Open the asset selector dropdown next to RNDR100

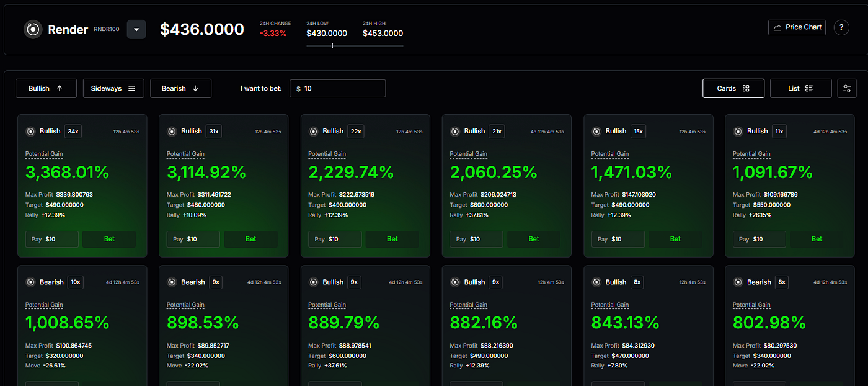click(136, 29)
